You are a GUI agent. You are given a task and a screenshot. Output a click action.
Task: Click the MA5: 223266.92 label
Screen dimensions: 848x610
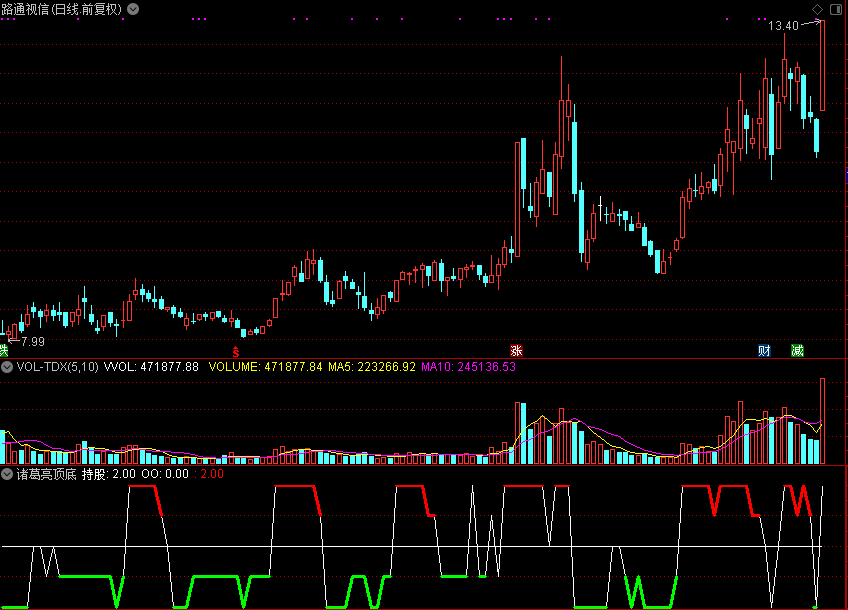372,367
